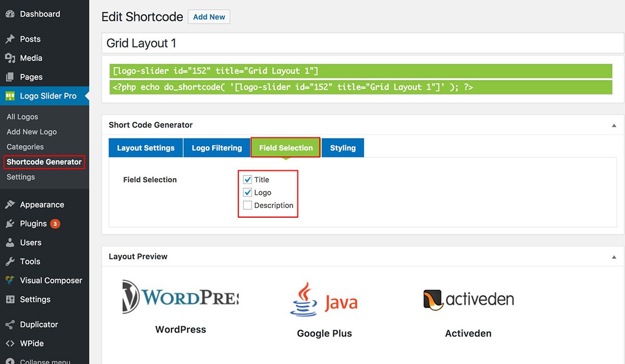The image size is (625, 364).
Task: Open the Shortcode Generator submenu link
Action: [x=44, y=162]
